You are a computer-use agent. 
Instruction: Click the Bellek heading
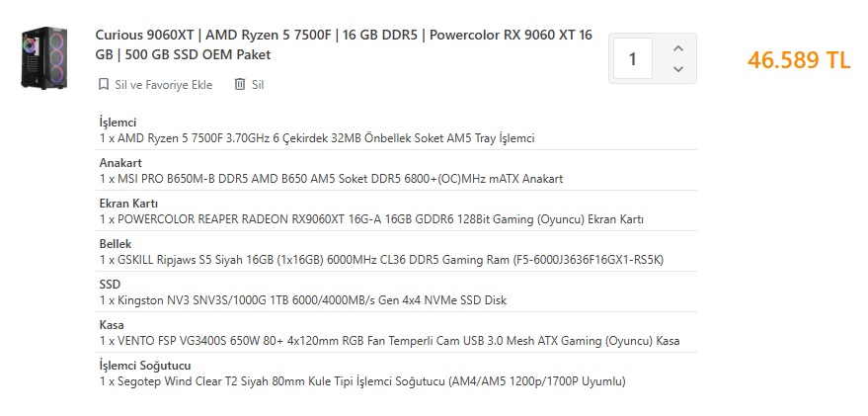click(116, 244)
